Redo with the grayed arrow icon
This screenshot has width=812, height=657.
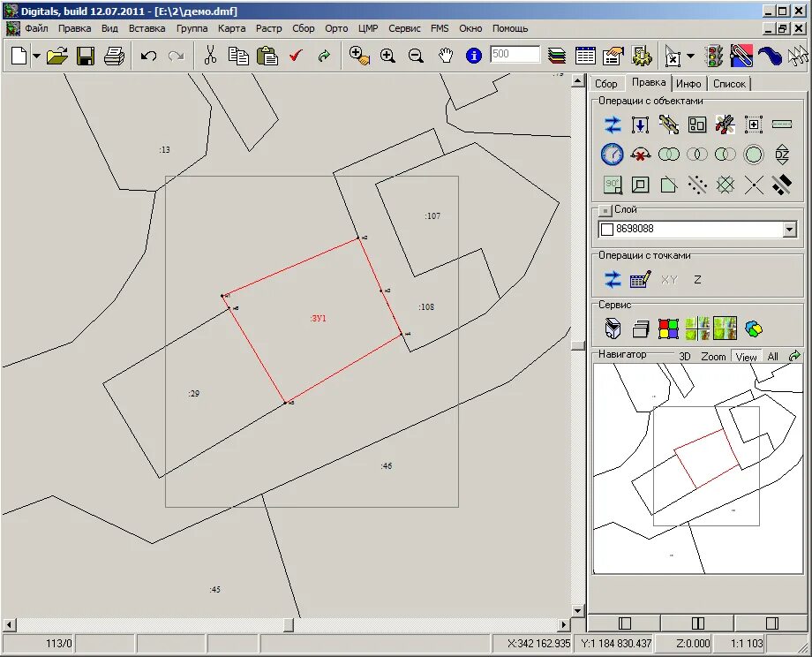coord(176,56)
